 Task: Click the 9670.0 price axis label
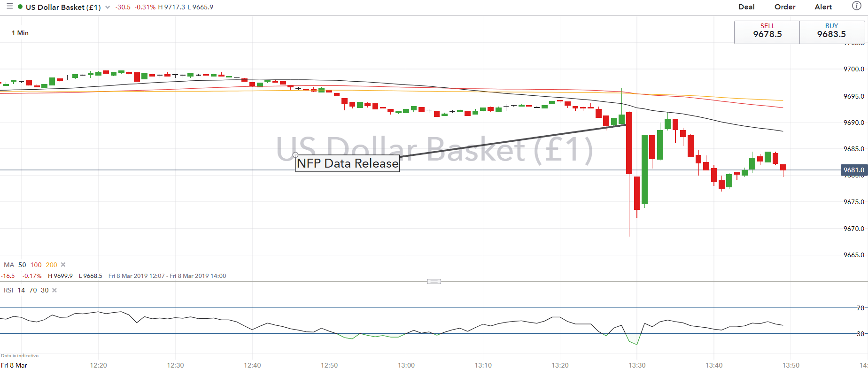click(853, 229)
